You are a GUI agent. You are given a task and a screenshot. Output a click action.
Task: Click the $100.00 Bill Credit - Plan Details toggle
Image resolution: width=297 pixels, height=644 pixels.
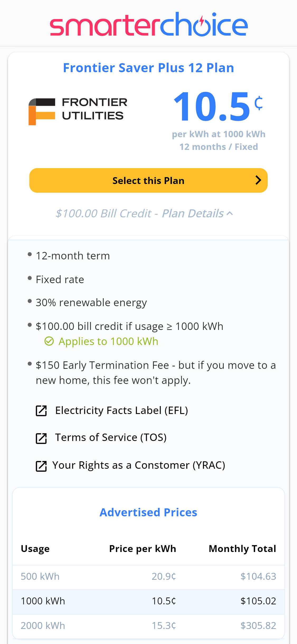(x=140, y=213)
